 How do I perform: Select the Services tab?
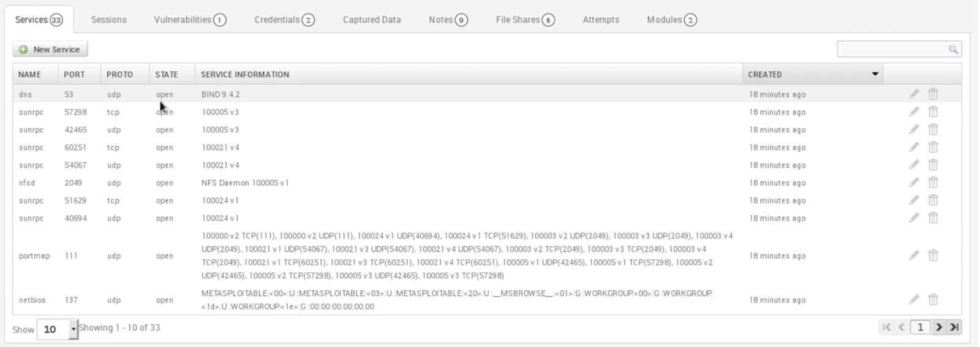click(39, 20)
